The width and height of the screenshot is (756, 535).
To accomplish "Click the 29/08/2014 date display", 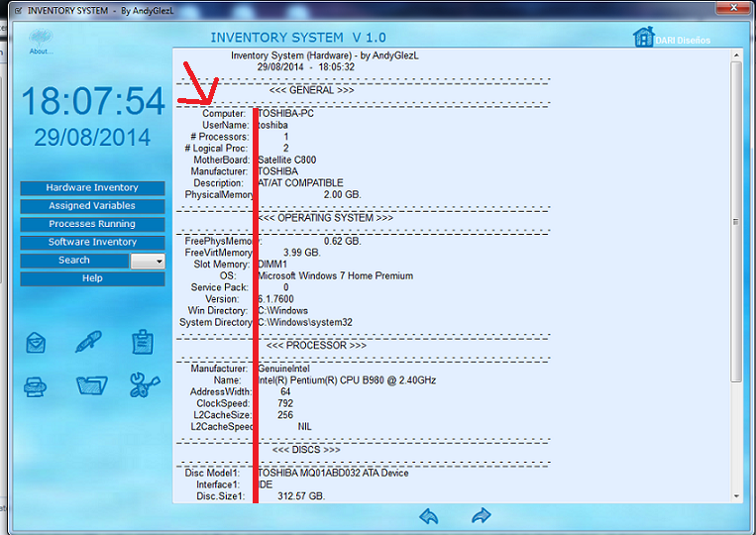I will (92, 138).
